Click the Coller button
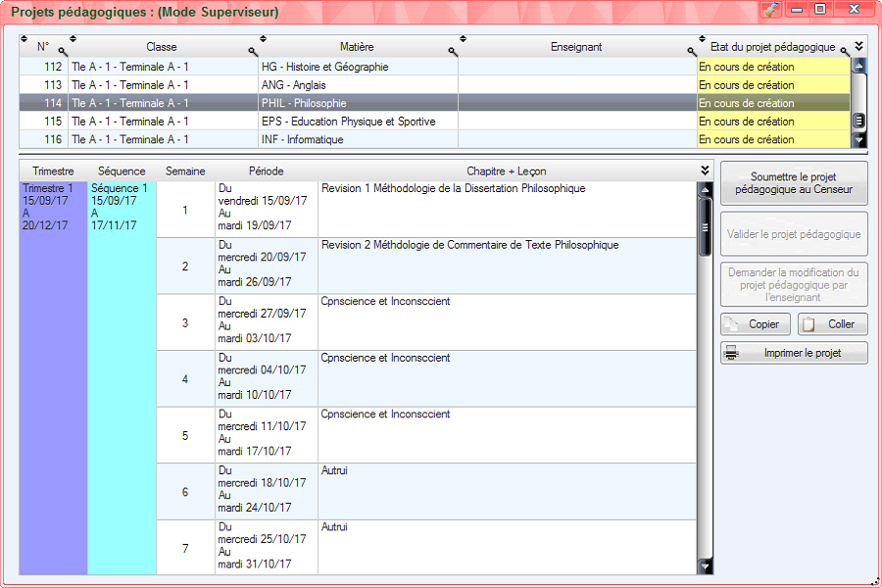The width and height of the screenshot is (882, 588). coord(832,324)
